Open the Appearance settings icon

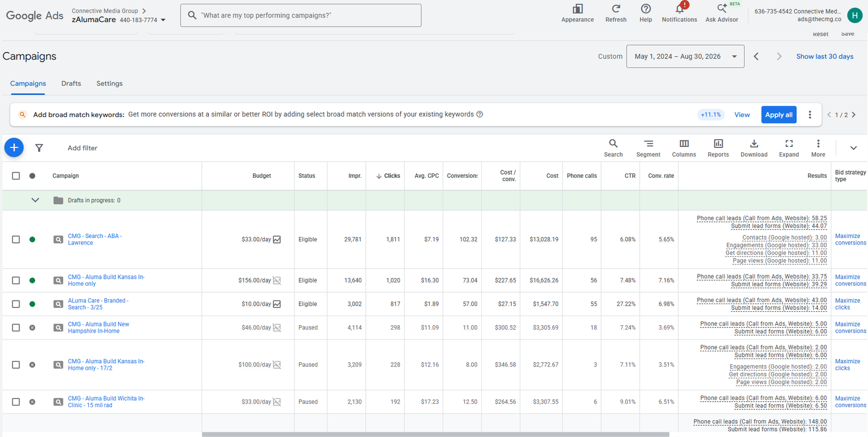coord(578,9)
